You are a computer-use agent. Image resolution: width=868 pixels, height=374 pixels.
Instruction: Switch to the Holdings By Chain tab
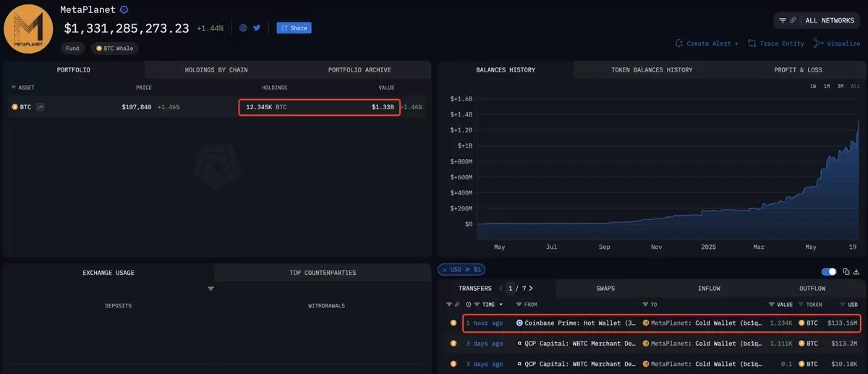click(216, 70)
